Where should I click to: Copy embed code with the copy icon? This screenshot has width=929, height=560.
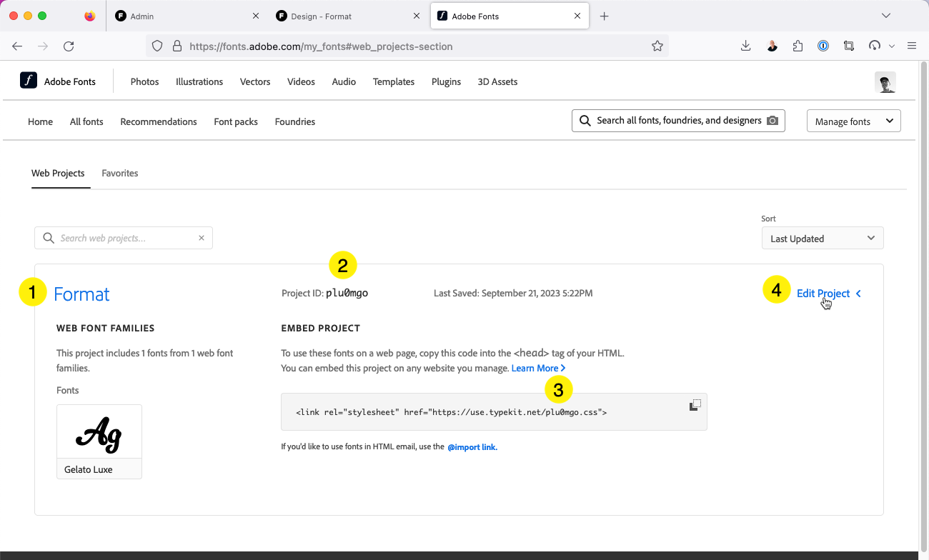tap(695, 405)
